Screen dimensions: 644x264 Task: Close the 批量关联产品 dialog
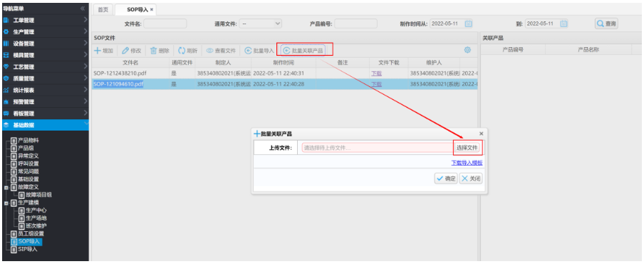point(482,133)
